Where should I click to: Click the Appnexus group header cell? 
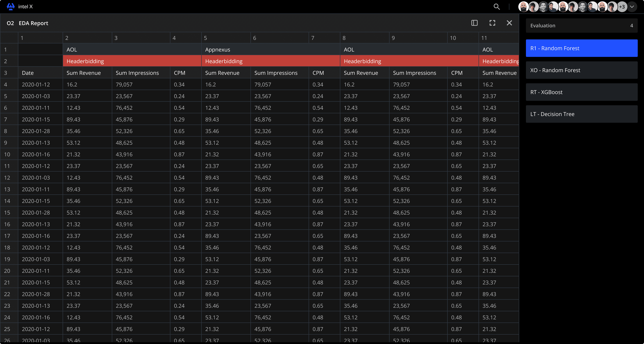pos(271,50)
